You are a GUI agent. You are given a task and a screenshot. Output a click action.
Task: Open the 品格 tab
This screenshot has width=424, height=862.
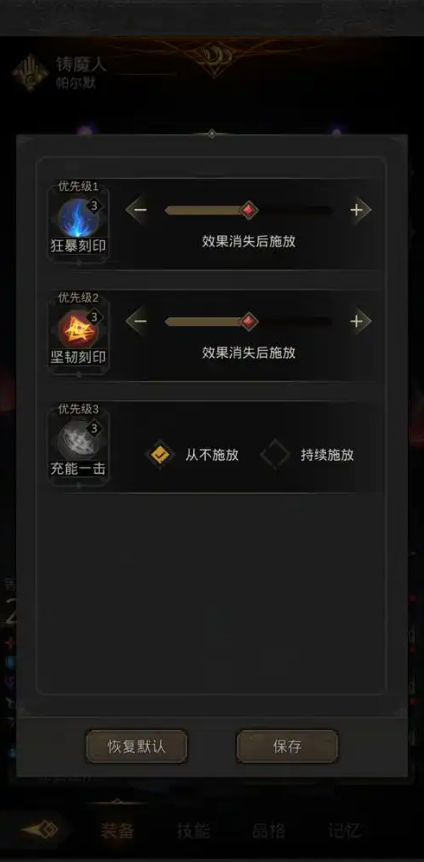[268, 831]
